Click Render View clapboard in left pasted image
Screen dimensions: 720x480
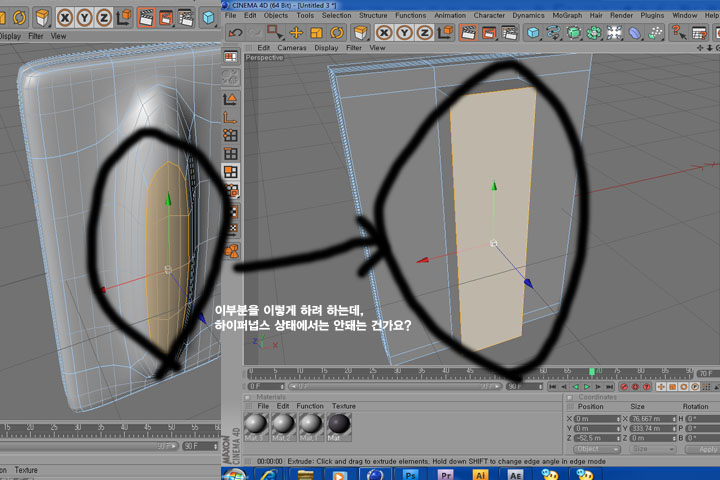146,18
